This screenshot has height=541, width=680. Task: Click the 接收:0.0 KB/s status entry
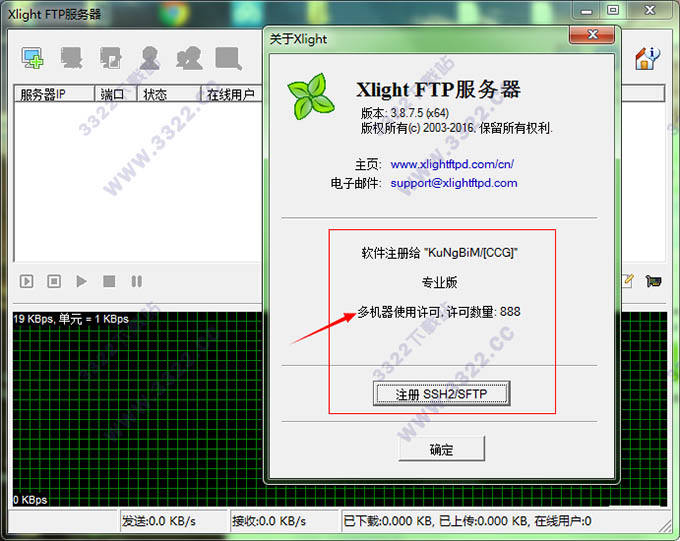pyautogui.click(x=269, y=521)
